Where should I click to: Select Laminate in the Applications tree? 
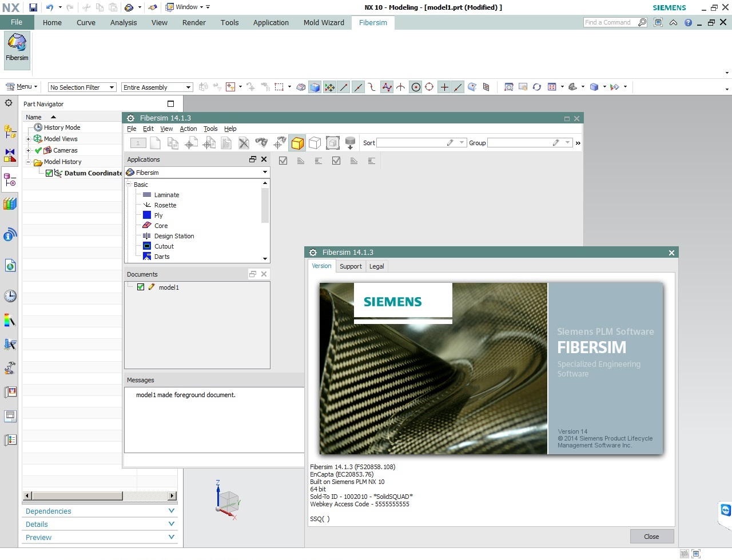coord(166,195)
